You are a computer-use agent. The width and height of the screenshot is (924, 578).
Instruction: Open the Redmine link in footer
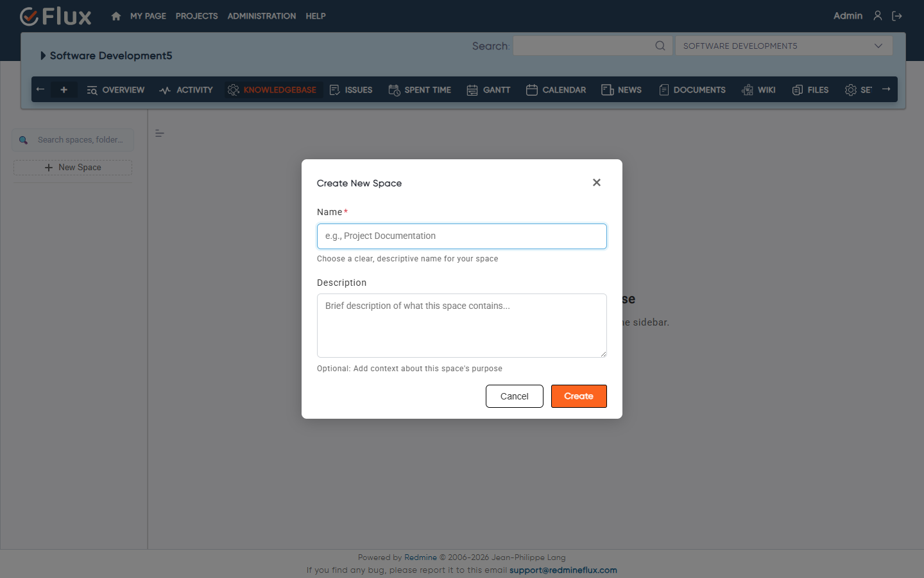click(x=420, y=557)
